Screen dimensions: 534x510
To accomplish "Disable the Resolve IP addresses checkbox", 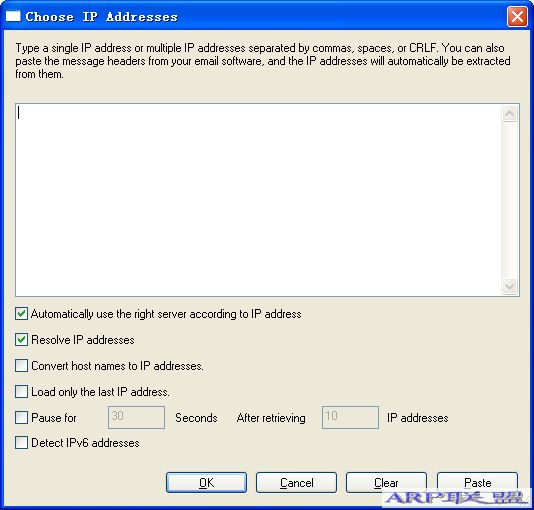I will [x=21, y=340].
